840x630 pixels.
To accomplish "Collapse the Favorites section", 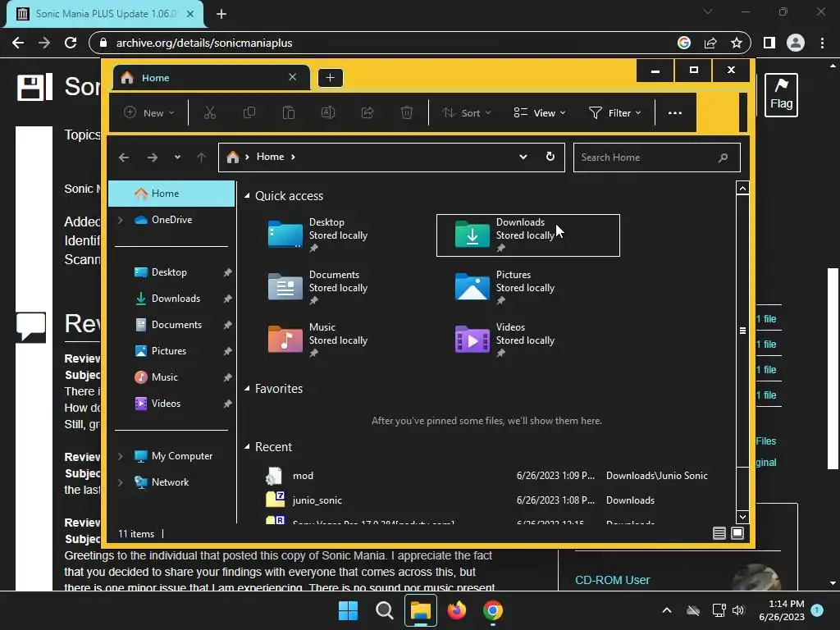I will point(247,389).
